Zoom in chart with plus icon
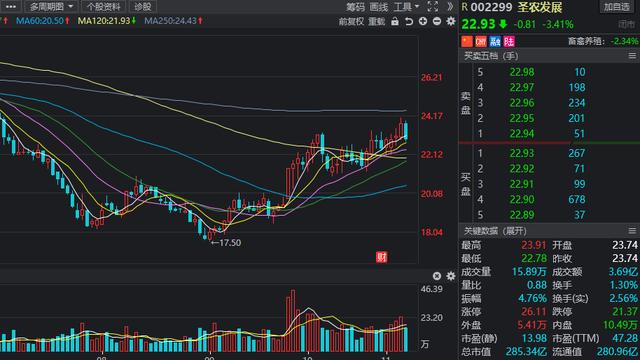Viewport: 640px width, 360px height. 423,21
